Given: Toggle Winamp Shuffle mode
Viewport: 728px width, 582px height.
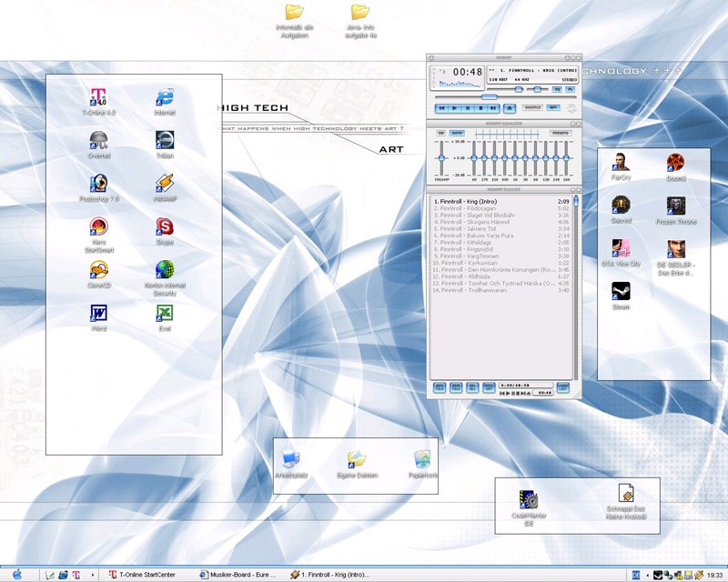Looking at the screenshot, I should [x=532, y=107].
